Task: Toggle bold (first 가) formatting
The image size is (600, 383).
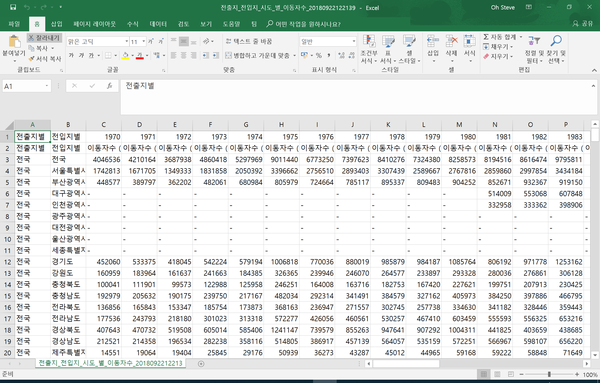Action: (x=71, y=55)
